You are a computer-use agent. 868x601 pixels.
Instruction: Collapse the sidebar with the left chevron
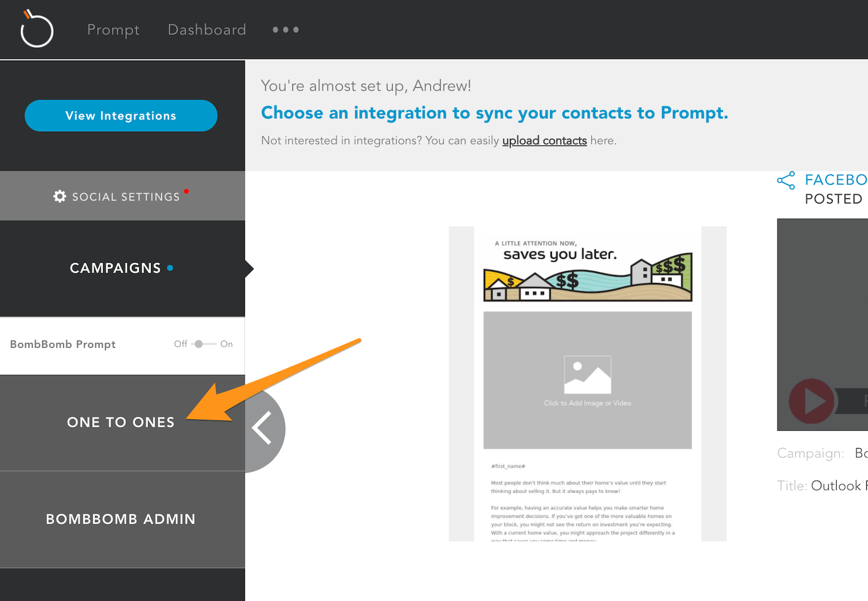[x=264, y=428]
